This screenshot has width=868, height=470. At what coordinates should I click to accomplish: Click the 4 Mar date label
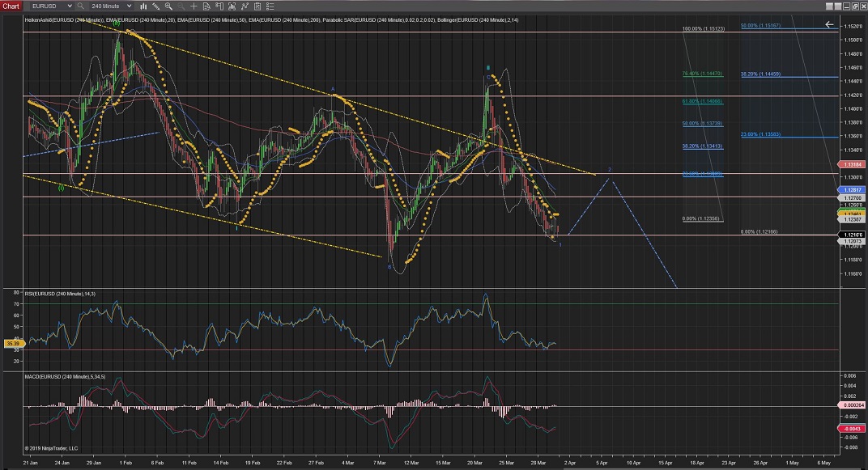click(x=347, y=463)
